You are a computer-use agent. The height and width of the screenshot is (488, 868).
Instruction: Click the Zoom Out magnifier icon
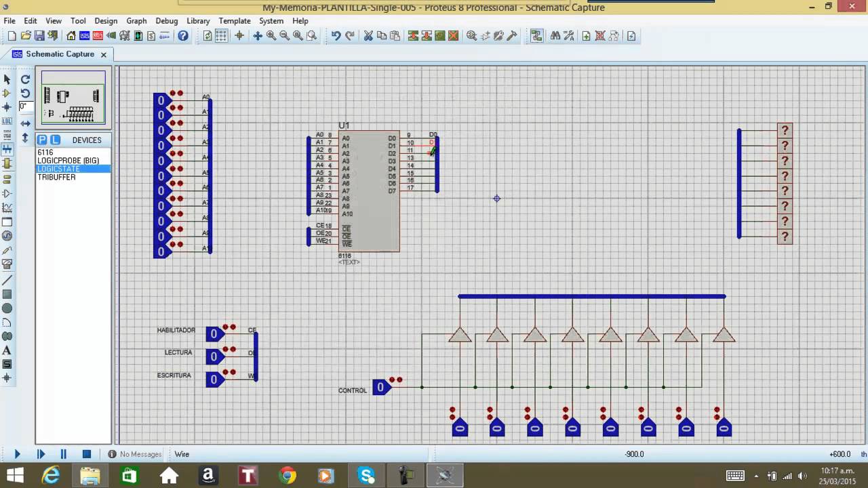pos(285,36)
